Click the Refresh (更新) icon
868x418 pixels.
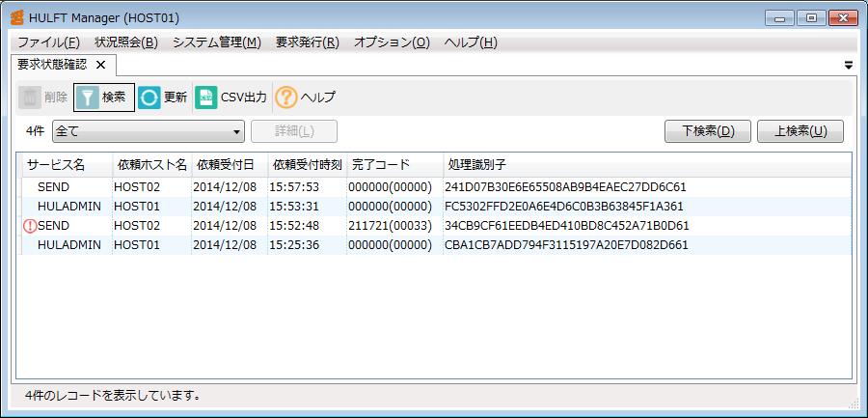(x=149, y=98)
